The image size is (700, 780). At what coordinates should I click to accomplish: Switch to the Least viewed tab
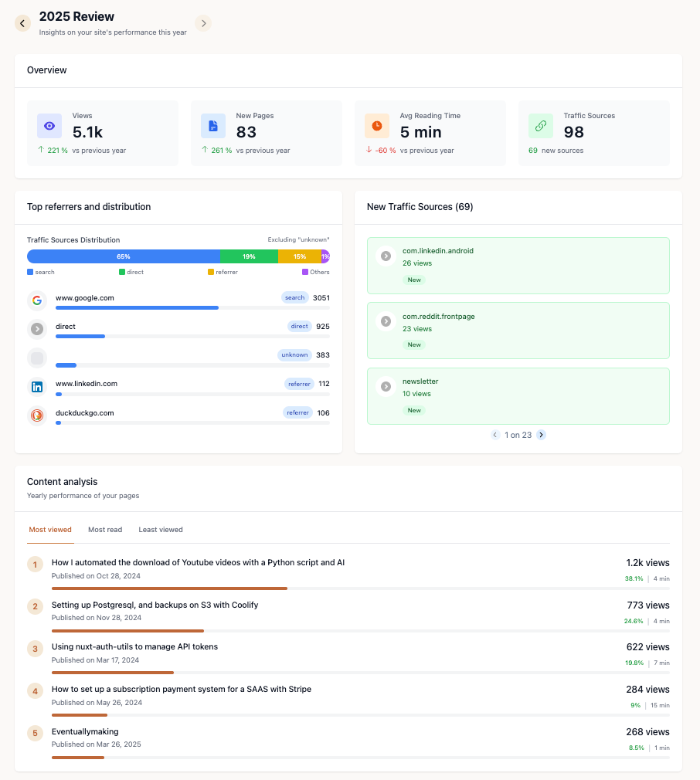(x=161, y=530)
